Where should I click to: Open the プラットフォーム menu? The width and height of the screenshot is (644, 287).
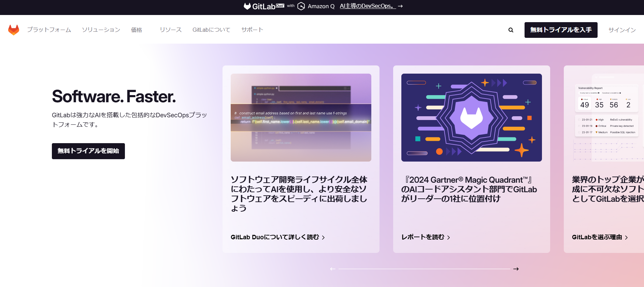(49, 30)
